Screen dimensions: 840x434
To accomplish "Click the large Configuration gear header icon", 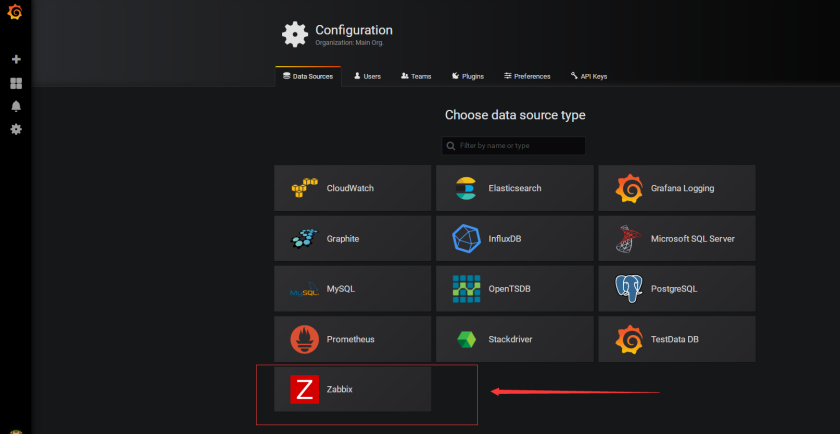I will click(295, 34).
